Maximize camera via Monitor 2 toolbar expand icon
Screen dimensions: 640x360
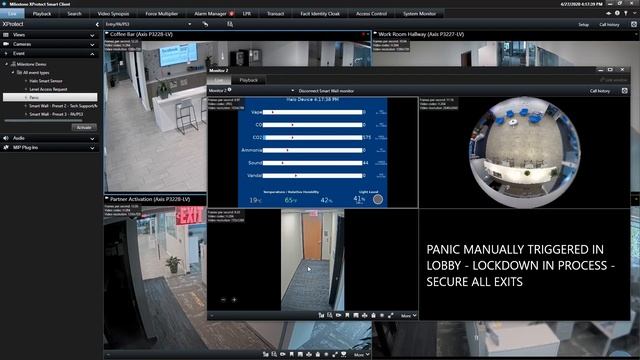click(x=391, y=316)
